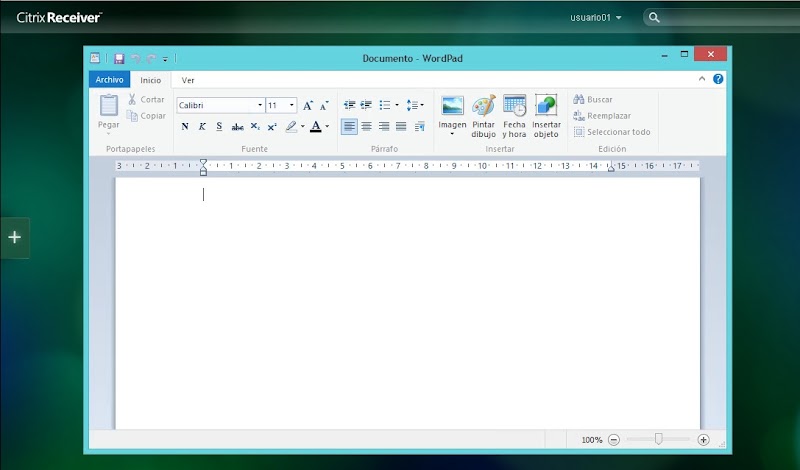
Task: Click the Fecha y hora icon
Action: [514, 106]
